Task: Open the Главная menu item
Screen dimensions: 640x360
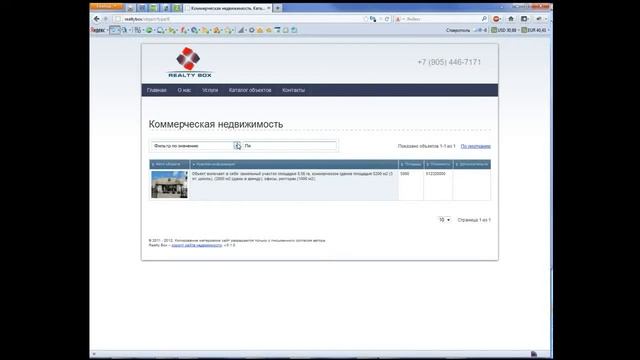Action: (x=157, y=90)
